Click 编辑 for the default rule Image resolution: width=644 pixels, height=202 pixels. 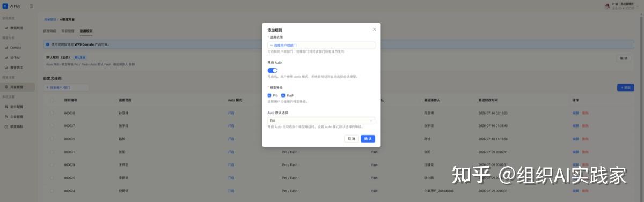[623, 58]
